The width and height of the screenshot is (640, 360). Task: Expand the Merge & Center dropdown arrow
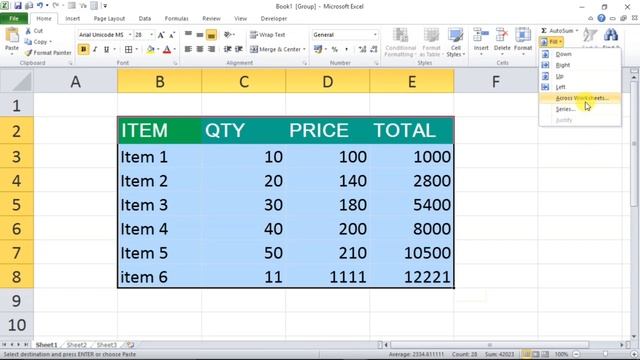[x=304, y=49]
